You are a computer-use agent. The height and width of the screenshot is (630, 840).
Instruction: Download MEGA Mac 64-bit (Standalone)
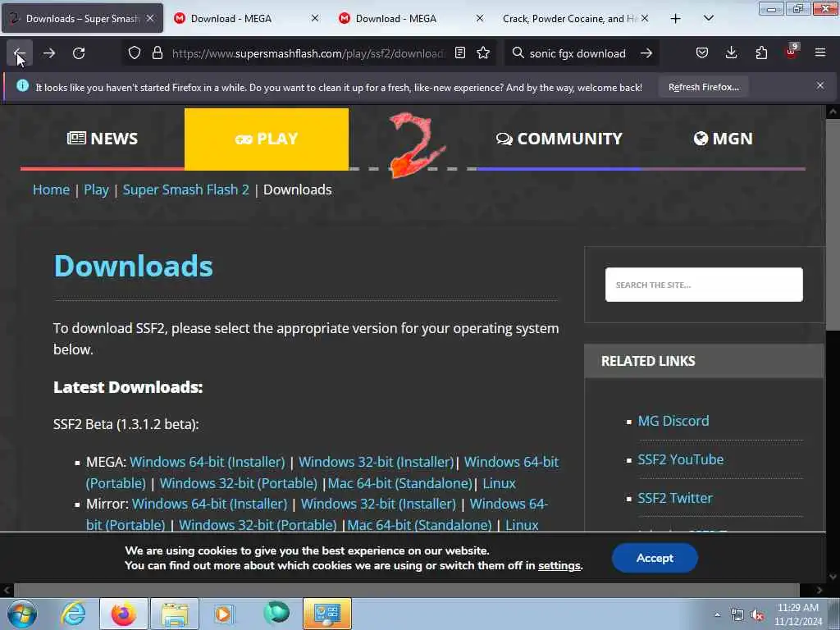400,483
